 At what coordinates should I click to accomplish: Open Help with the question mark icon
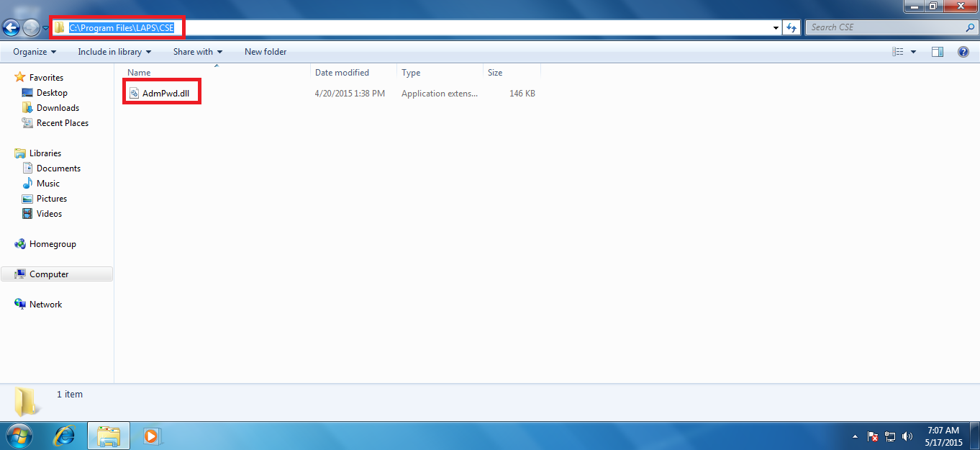click(x=963, y=52)
